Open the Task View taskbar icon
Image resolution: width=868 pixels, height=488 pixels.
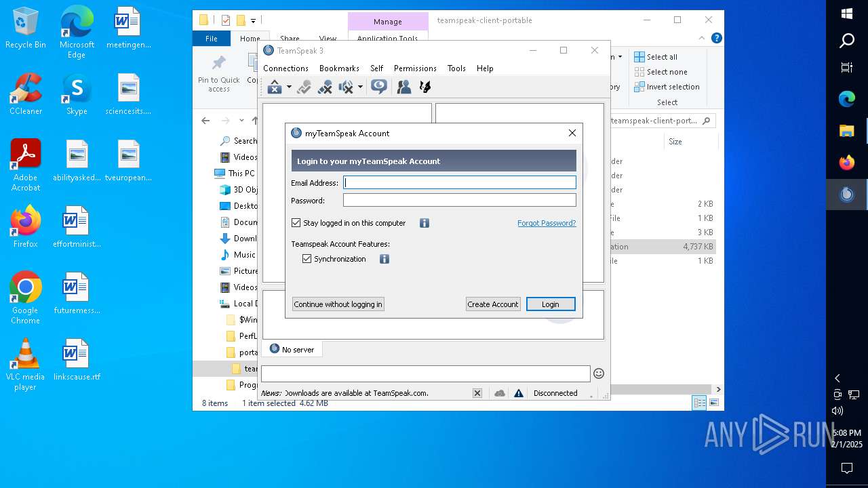pyautogui.click(x=847, y=68)
